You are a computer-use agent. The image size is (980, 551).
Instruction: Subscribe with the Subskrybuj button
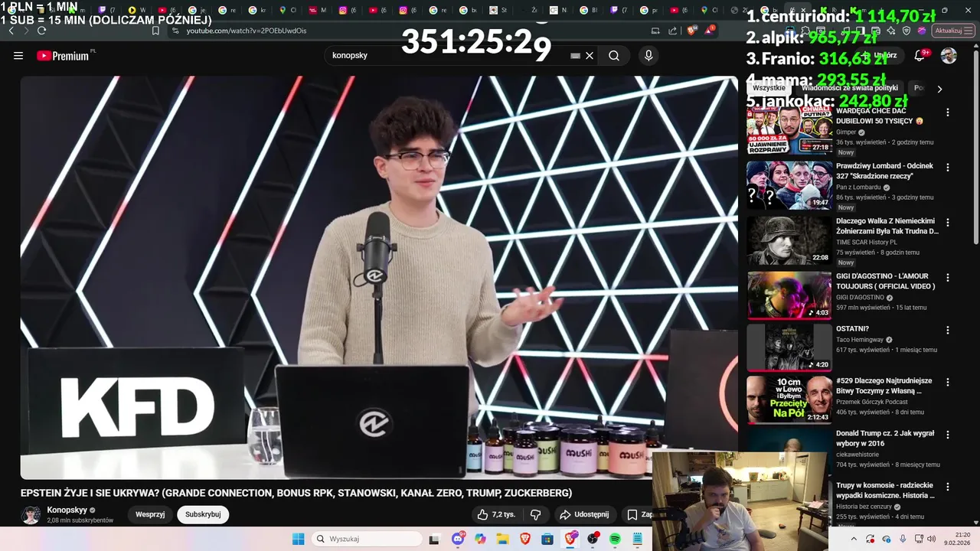(203, 515)
